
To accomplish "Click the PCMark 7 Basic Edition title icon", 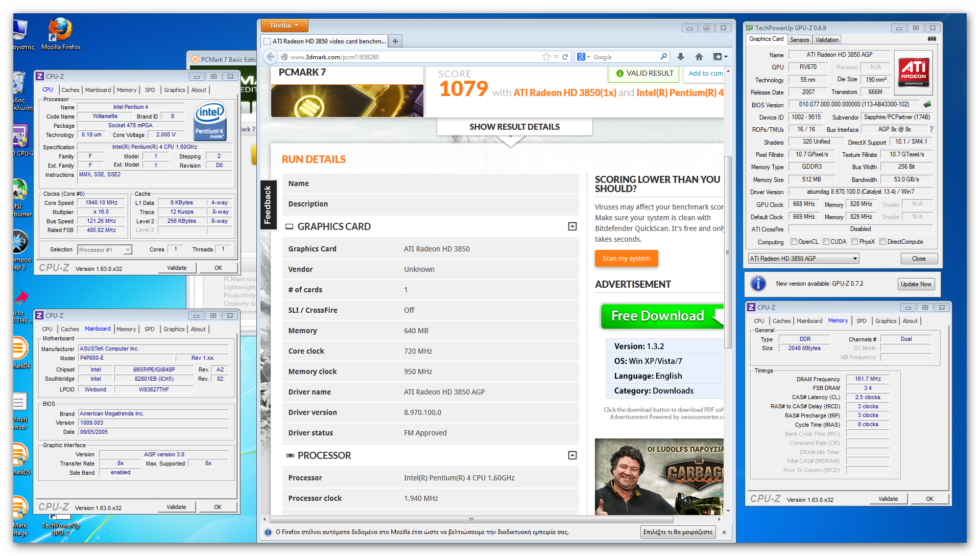I will (195, 60).
